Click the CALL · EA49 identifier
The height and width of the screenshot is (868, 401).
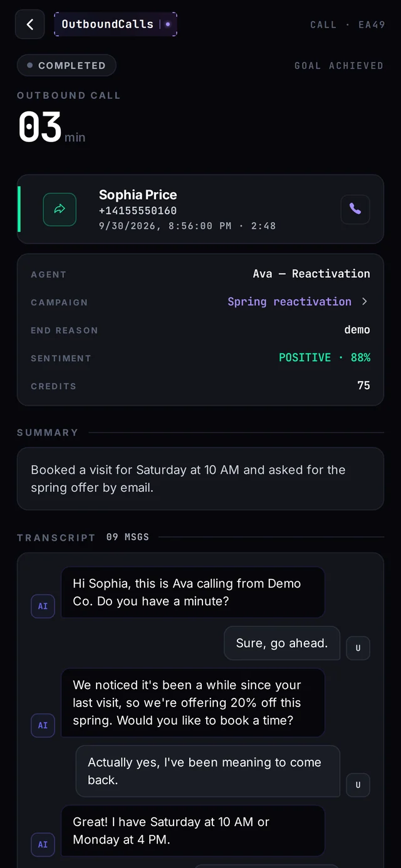tap(347, 24)
